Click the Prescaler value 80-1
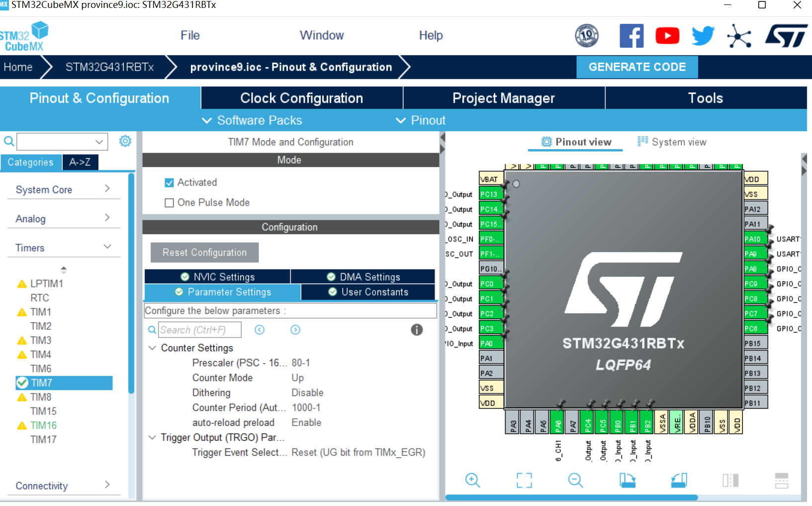812x506 pixels. click(x=301, y=363)
